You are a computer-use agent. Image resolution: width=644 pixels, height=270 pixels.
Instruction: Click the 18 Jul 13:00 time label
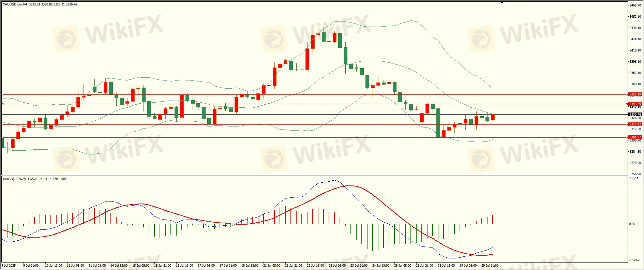(250, 266)
